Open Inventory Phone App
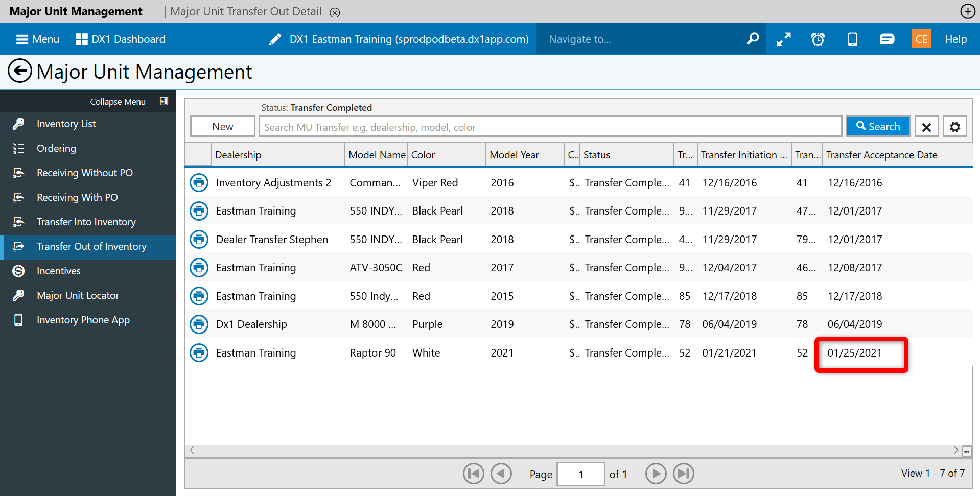Viewport: 980px width, 496px height. [x=88, y=320]
